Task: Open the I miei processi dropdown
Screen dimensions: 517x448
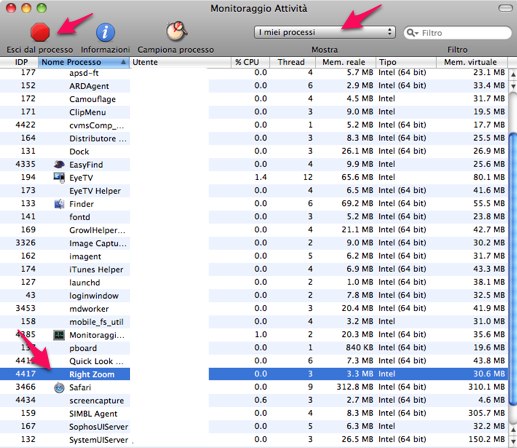Action: click(x=325, y=32)
